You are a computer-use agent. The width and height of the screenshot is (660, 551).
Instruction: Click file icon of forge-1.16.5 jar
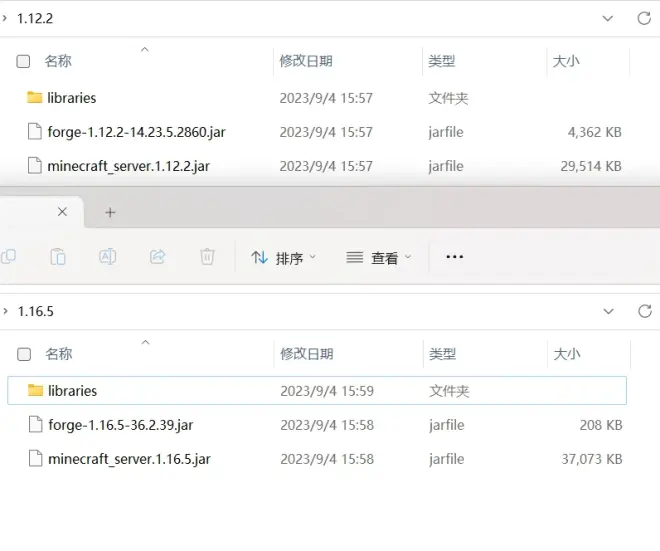35,424
